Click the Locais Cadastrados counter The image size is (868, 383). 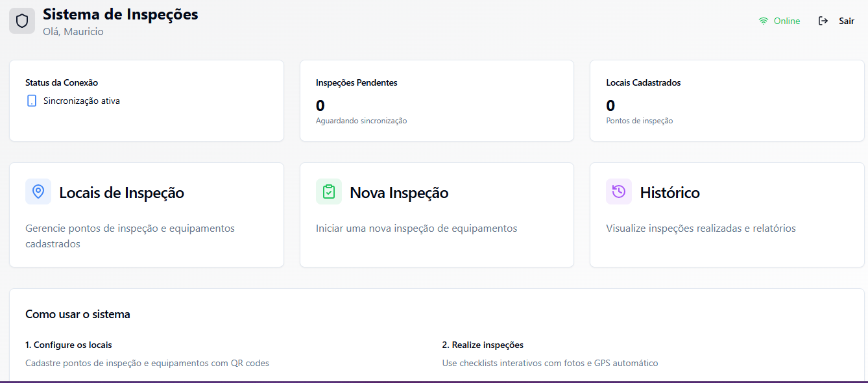click(609, 105)
